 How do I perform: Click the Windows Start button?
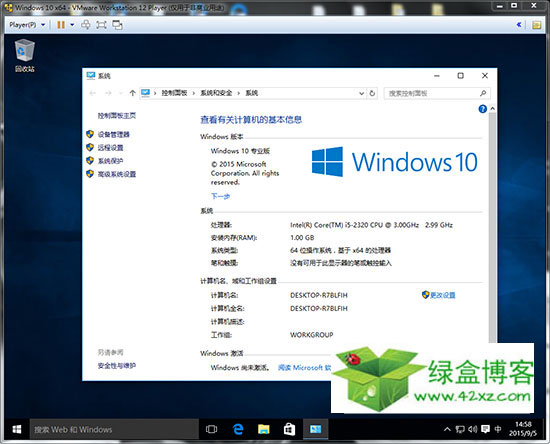(16, 429)
